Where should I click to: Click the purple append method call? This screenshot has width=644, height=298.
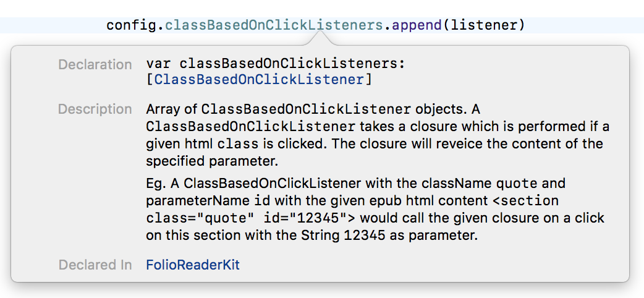coord(417,25)
